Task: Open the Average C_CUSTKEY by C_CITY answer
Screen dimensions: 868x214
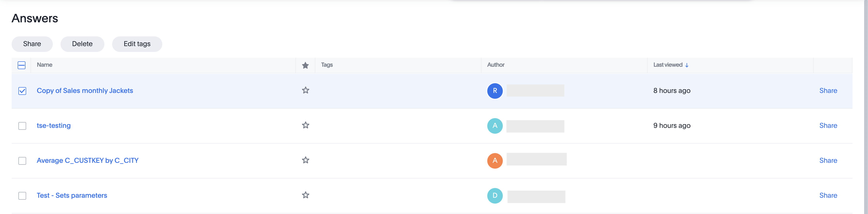Action: [x=88, y=161]
